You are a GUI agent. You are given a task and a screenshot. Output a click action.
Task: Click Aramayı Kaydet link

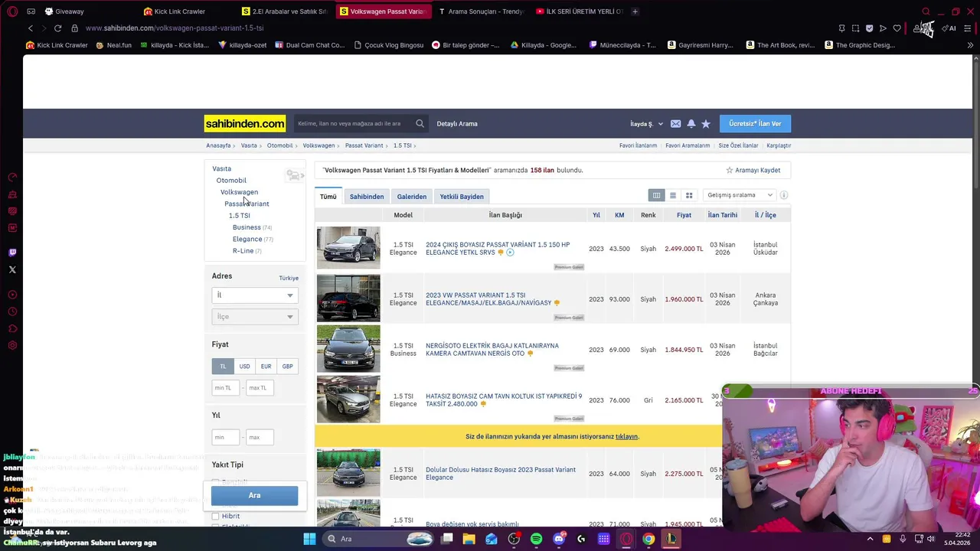pyautogui.click(x=753, y=170)
